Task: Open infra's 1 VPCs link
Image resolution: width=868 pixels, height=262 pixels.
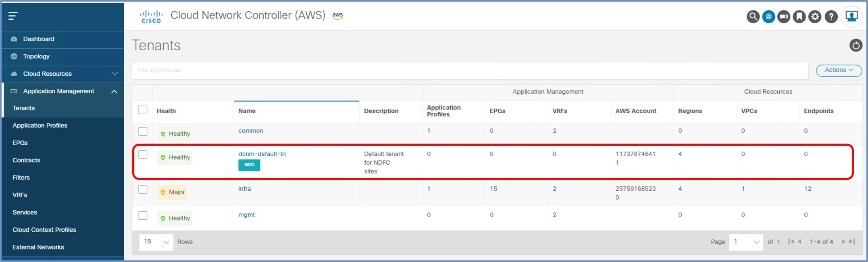Action: [x=743, y=189]
